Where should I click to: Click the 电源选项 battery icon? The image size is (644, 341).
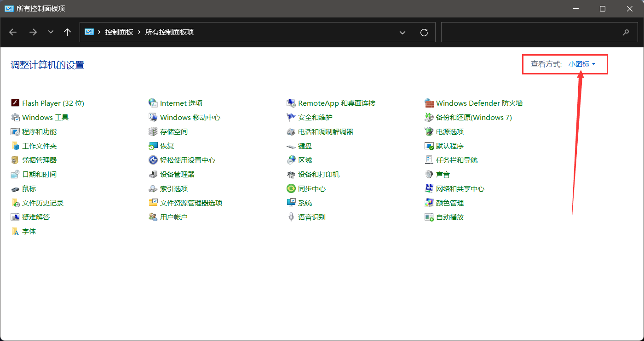click(x=429, y=131)
